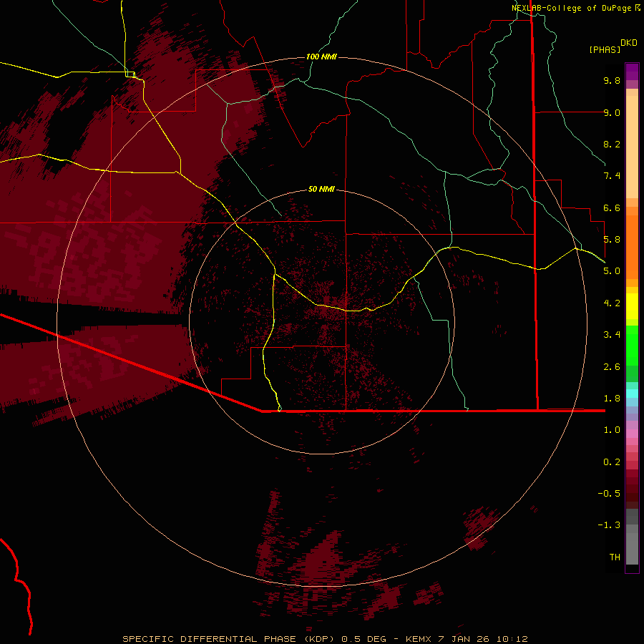
Task: Click the 1.8 value on the color scale
Action: coord(612,399)
